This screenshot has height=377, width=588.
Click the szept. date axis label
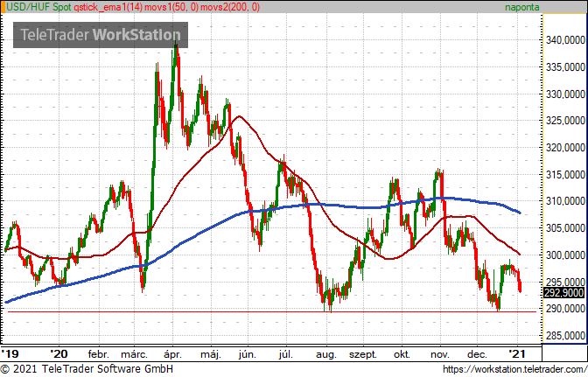pyautogui.click(x=363, y=354)
